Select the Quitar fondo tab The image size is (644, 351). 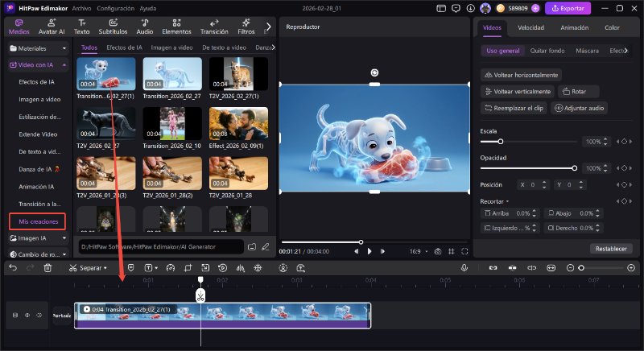547,51
